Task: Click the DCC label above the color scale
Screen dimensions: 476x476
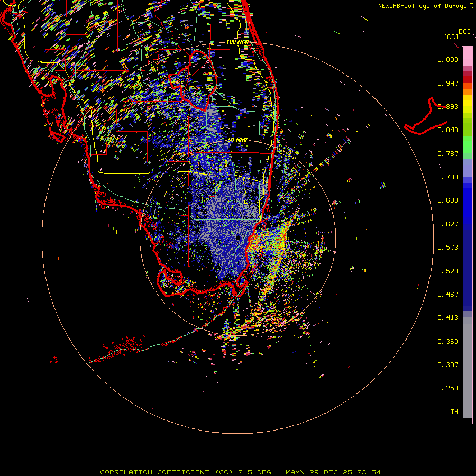Action: (x=465, y=32)
